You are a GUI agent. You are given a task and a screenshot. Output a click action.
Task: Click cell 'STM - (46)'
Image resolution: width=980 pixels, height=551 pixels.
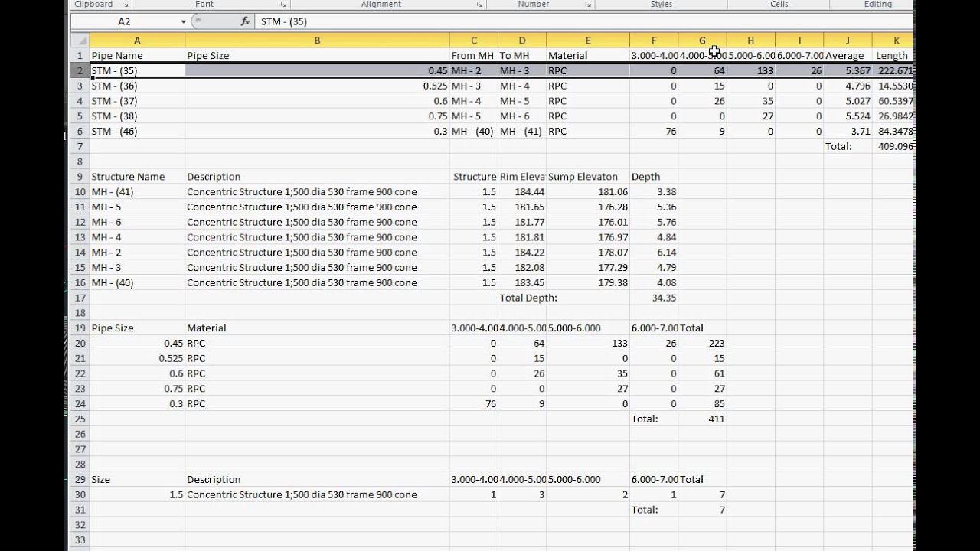137,132
